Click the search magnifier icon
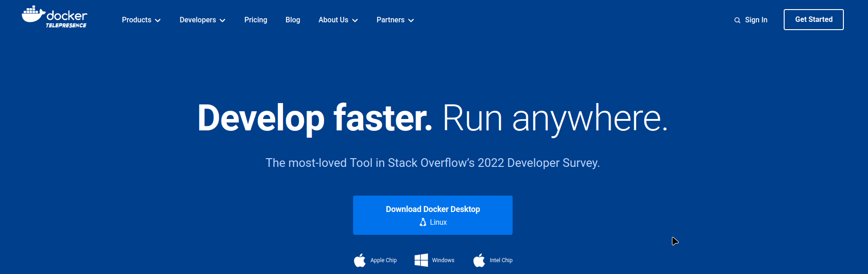Viewport: 868px width, 274px height. point(737,21)
